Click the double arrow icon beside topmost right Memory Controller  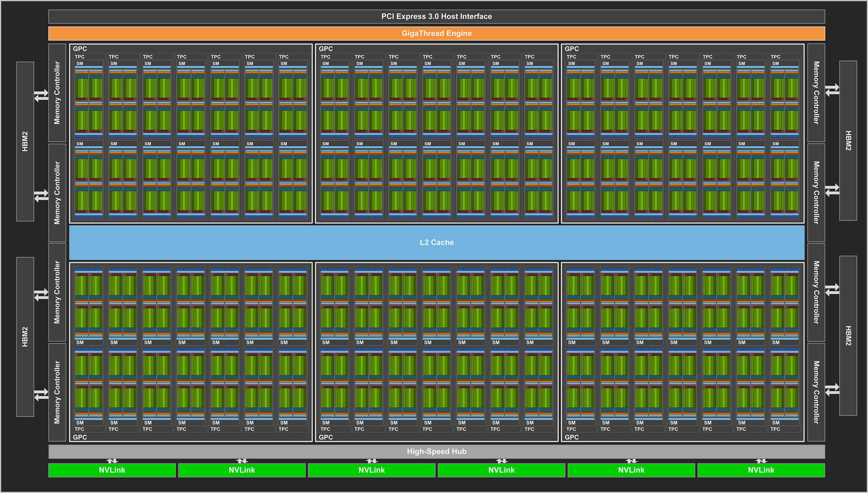tap(832, 90)
